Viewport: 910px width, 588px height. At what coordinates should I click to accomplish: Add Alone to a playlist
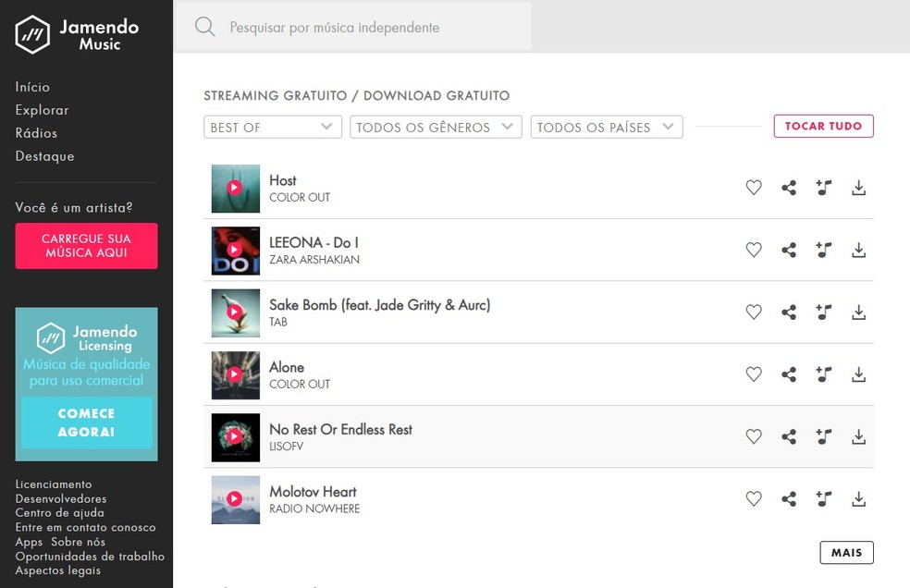tap(824, 374)
